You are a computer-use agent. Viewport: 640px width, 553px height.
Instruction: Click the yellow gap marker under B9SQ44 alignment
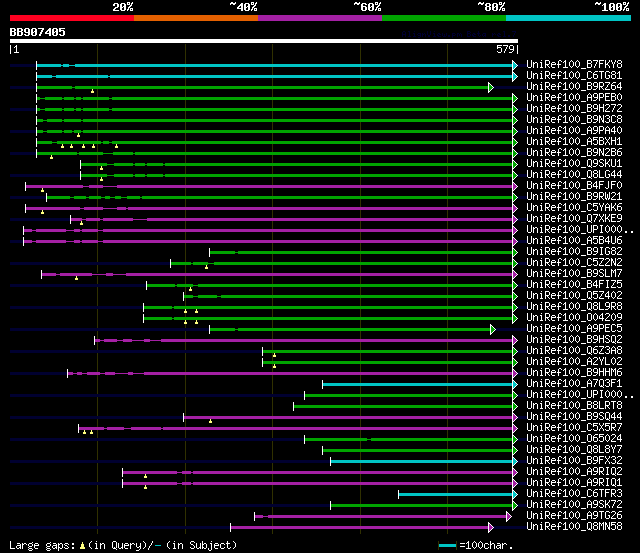pyautogui.click(x=211, y=421)
